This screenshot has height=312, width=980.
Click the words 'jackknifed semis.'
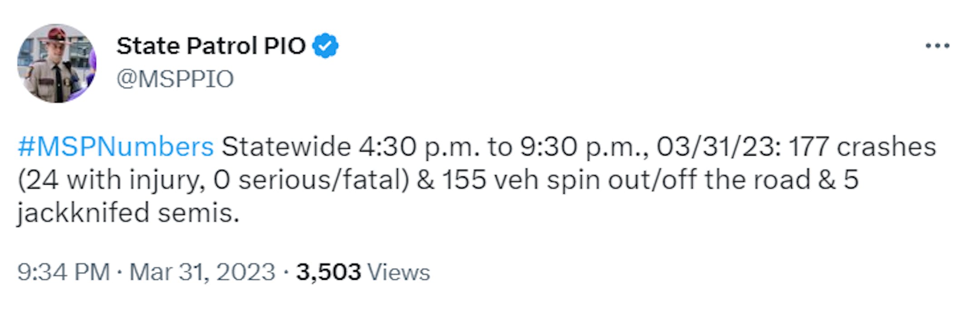[x=128, y=213]
